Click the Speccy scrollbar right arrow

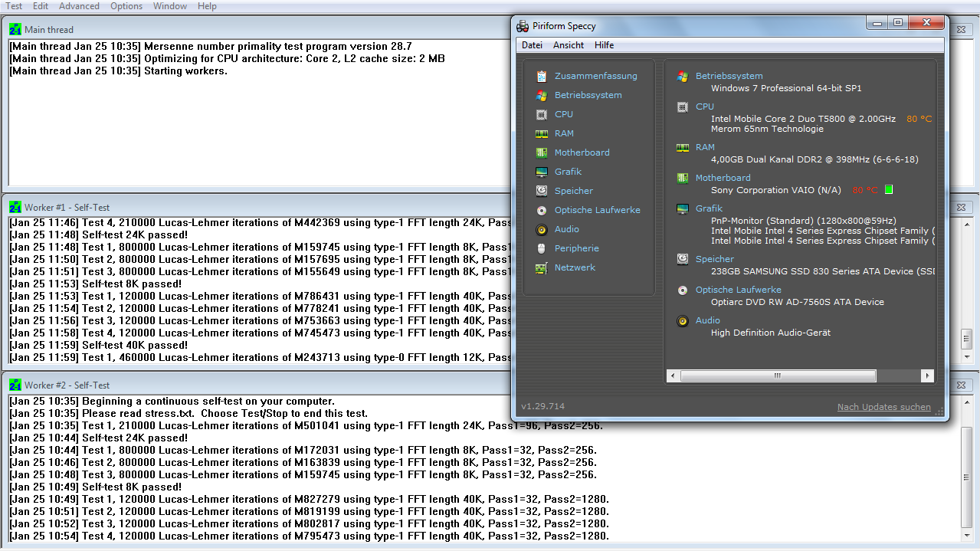coord(927,376)
